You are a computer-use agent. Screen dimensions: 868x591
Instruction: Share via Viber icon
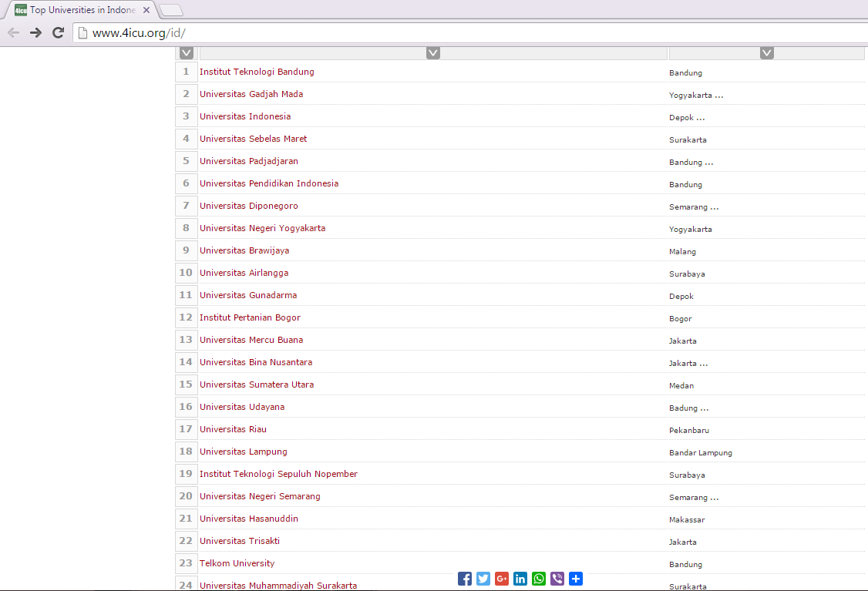pos(557,579)
